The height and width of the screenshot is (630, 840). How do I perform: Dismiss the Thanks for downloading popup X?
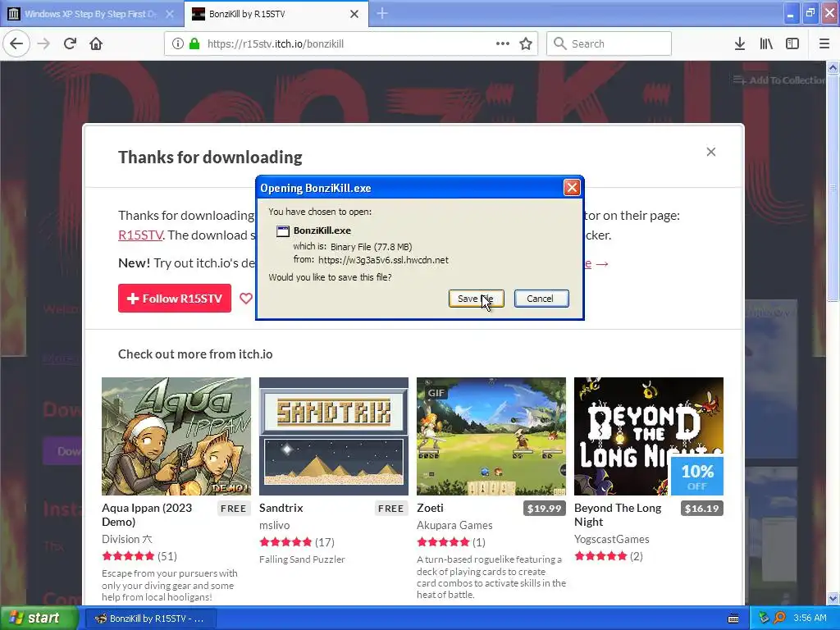(711, 152)
